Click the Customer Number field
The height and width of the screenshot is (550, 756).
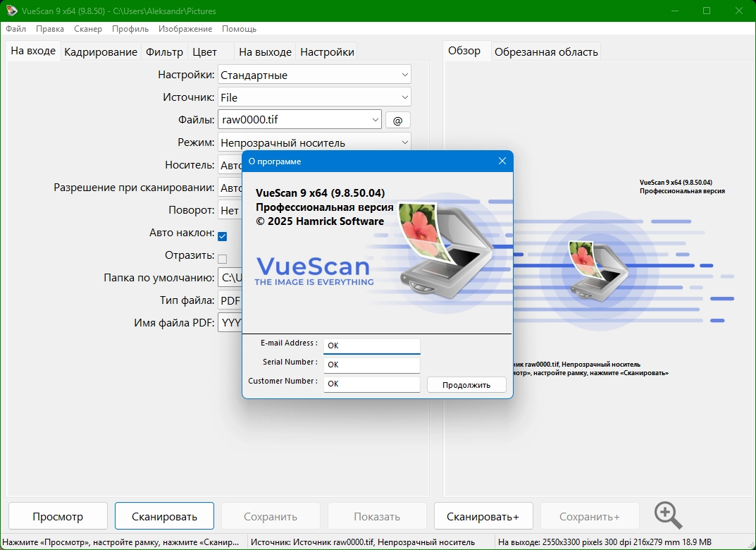pyautogui.click(x=372, y=384)
